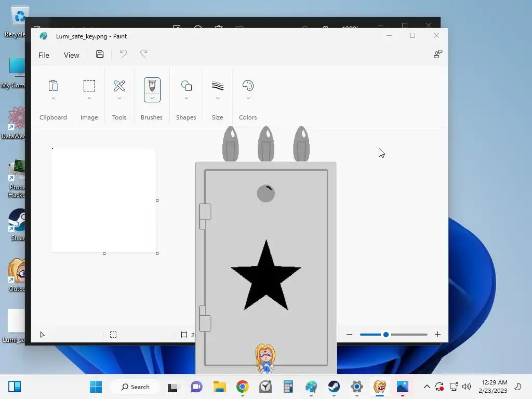This screenshot has width=532, height=399.
Task: Click the cursor position icon in status bar
Action: pyautogui.click(x=42, y=335)
